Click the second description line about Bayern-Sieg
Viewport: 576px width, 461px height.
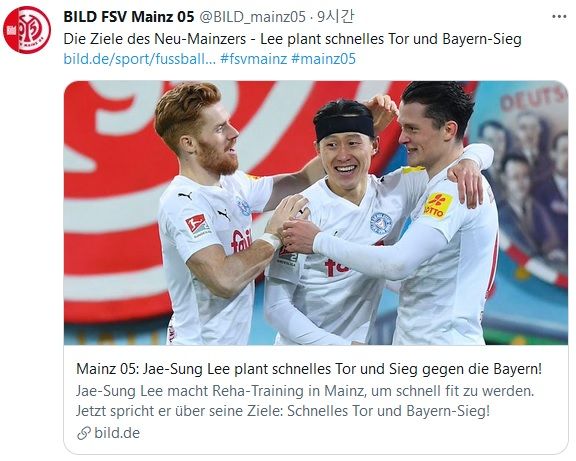(283, 411)
